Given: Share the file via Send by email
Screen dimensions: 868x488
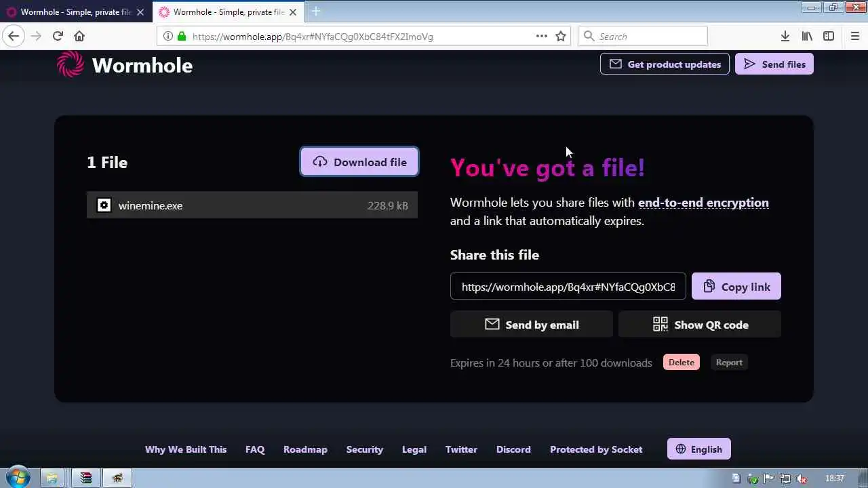Looking at the screenshot, I should [x=532, y=325].
